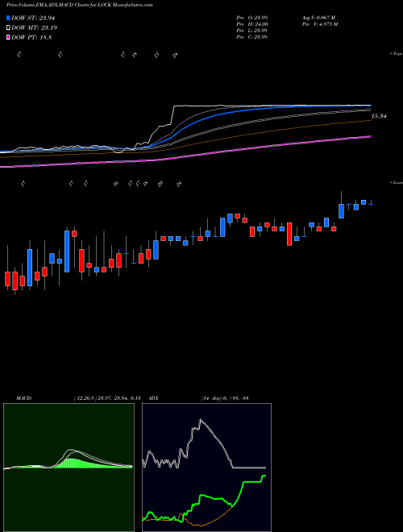Select the 'DOW MT: 23.19' legend text
This screenshot has width=403, height=532.
pyautogui.click(x=33, y=28)
